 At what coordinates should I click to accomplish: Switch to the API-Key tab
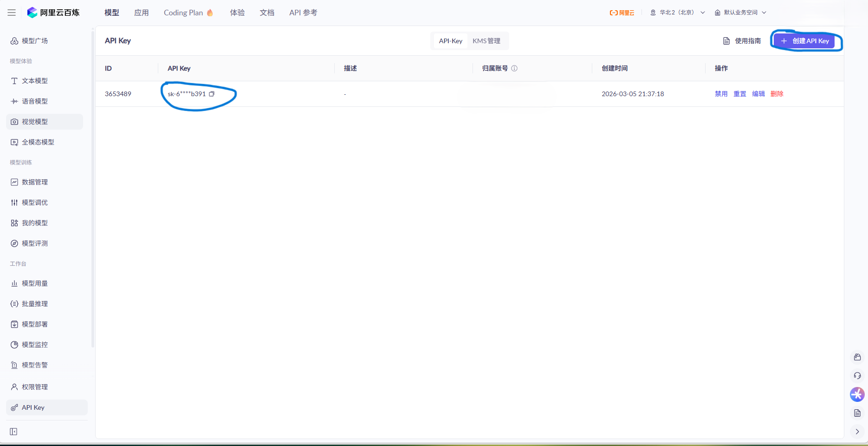tap(451, 41)
